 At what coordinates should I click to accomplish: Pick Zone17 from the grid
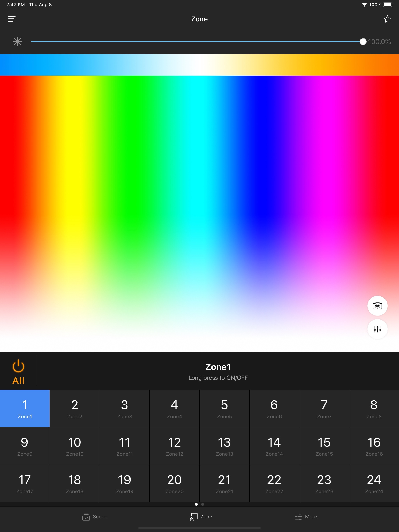pyautogui.click(x=25, y=484)
